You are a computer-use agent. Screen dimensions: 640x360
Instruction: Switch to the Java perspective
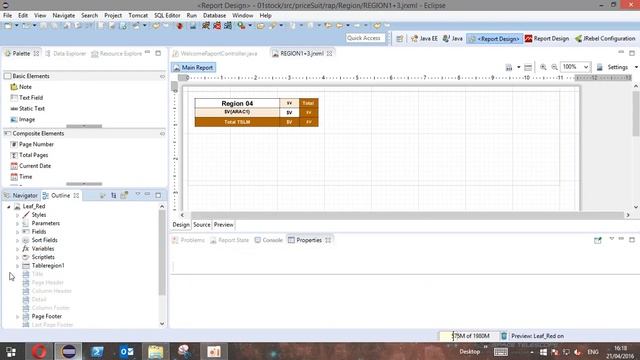[453, 38]
